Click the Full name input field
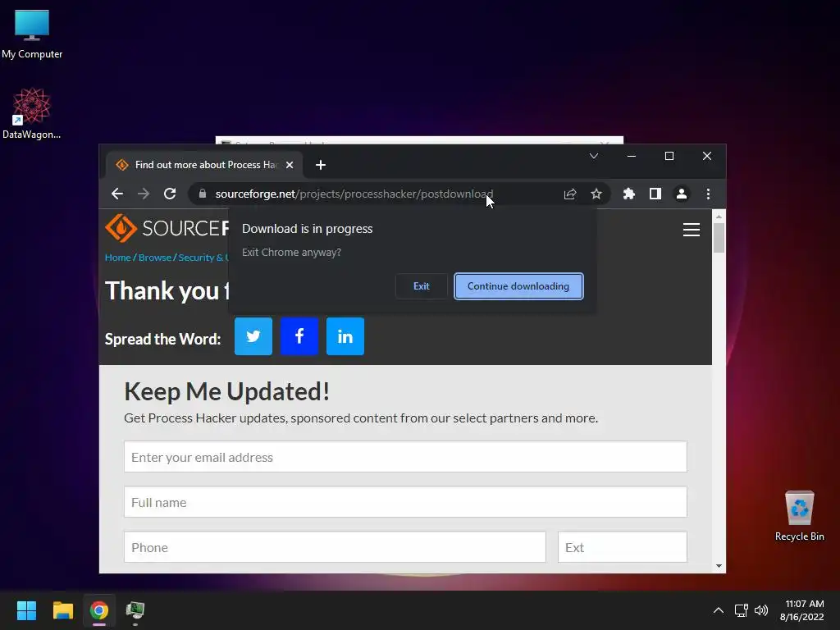Screen dimensions: 840x630 405,502
